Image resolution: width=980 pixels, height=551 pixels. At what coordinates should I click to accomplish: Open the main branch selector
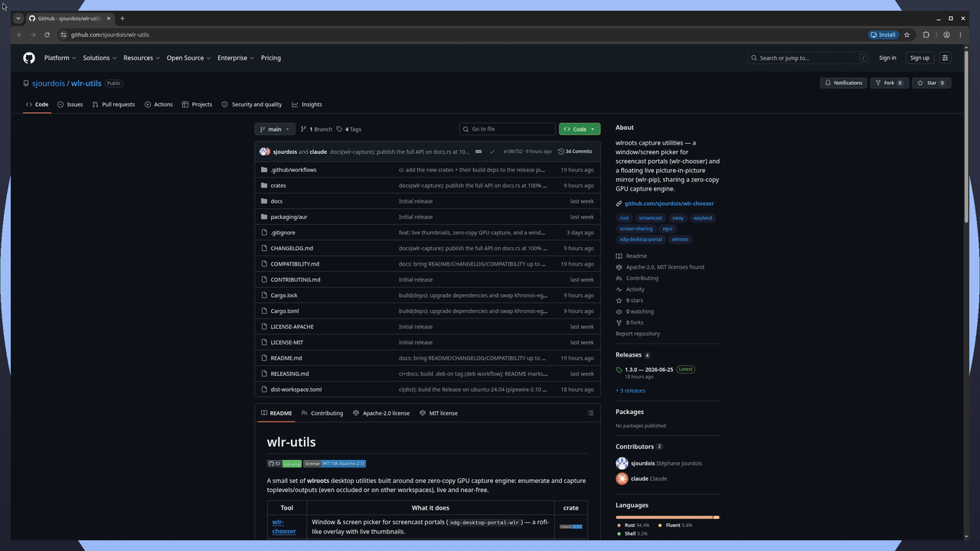click(274, 129)
